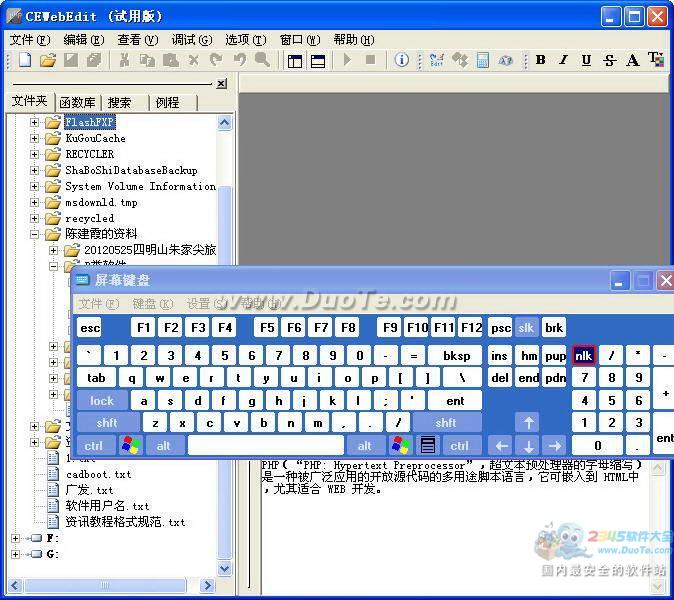This screenshot has width=674, height=600.
Task: Click the Undo arrow toolbar icon
Action: tap(239, 60)
